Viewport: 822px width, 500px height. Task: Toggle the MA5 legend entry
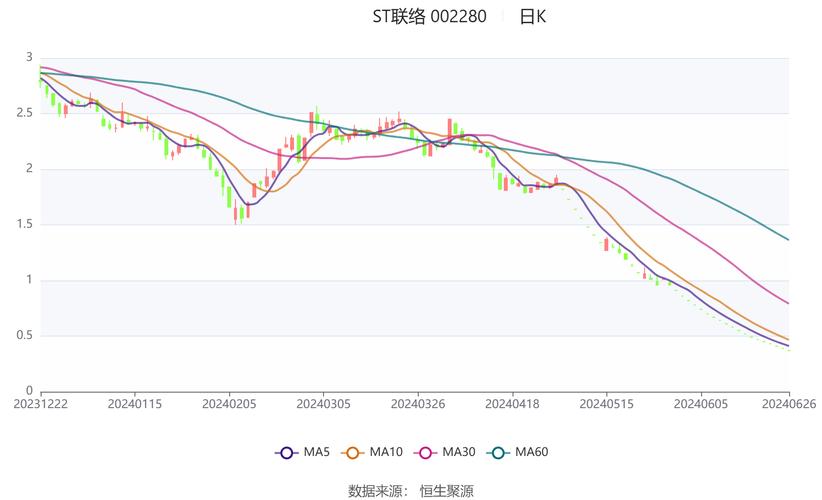click(x=302, y=452)
